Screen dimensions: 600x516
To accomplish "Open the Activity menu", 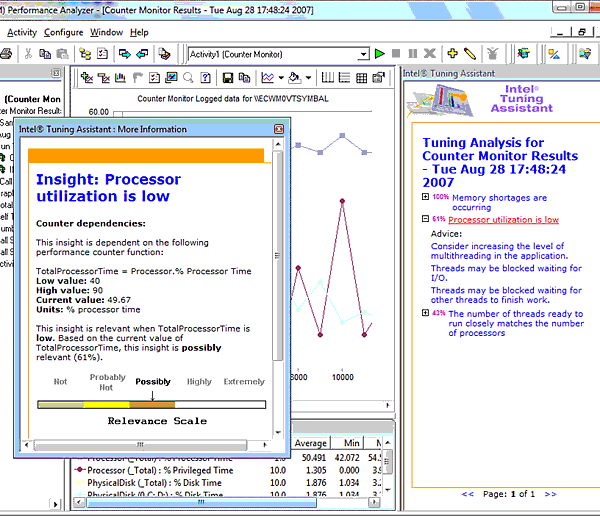I will [22, 33].
